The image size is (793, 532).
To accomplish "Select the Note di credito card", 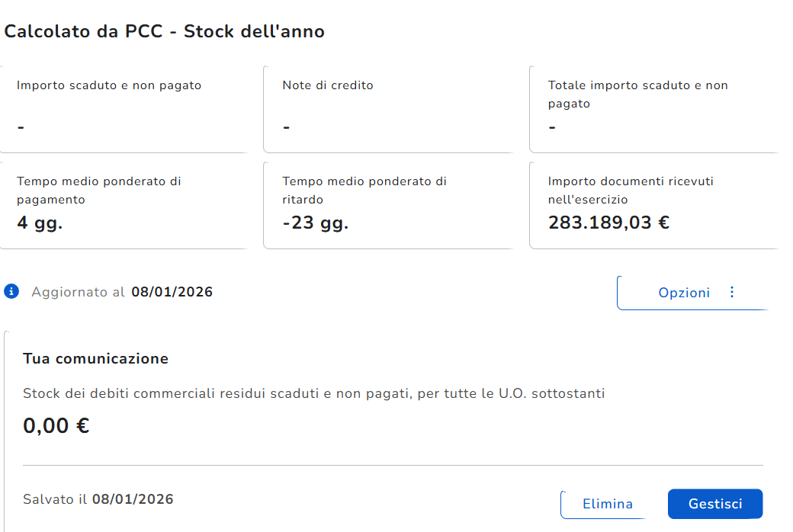I will coord(389,108).
